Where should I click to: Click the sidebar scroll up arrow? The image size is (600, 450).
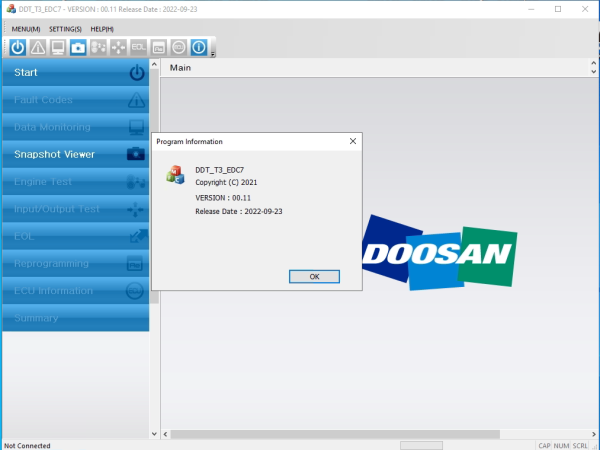click(154, 64)
